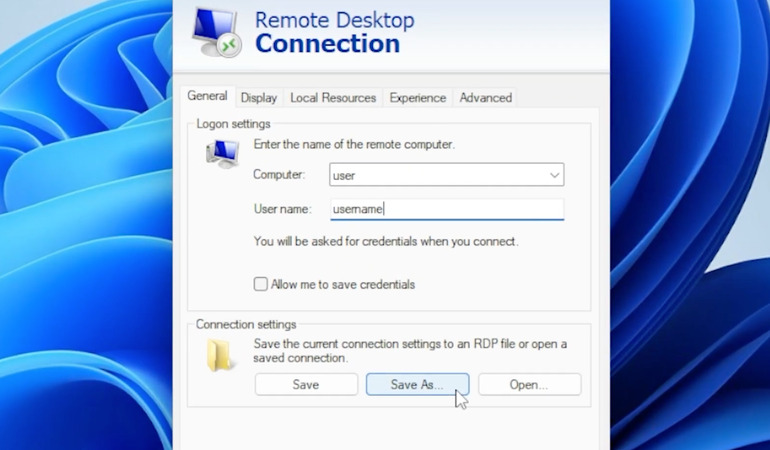This screenshot has width=770, height=450.
Task: Enable Allow me to save credentials checkbox
Action: point(260,284)
